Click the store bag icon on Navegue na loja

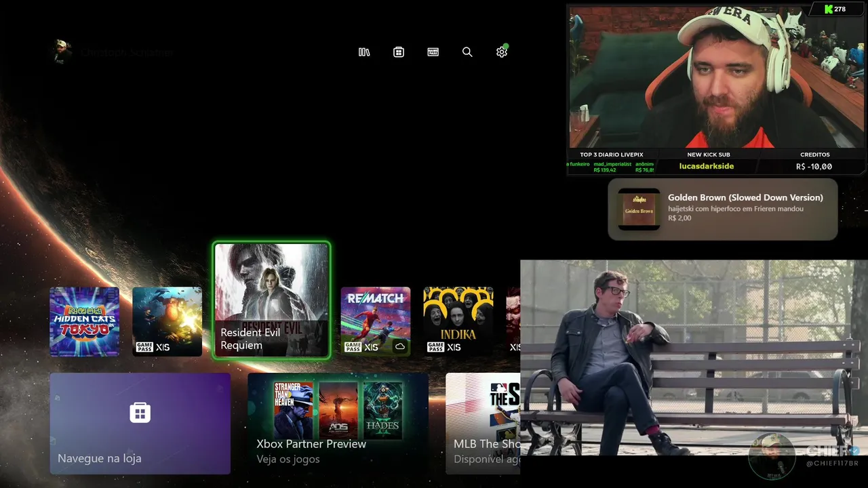[x=140, y=412]
